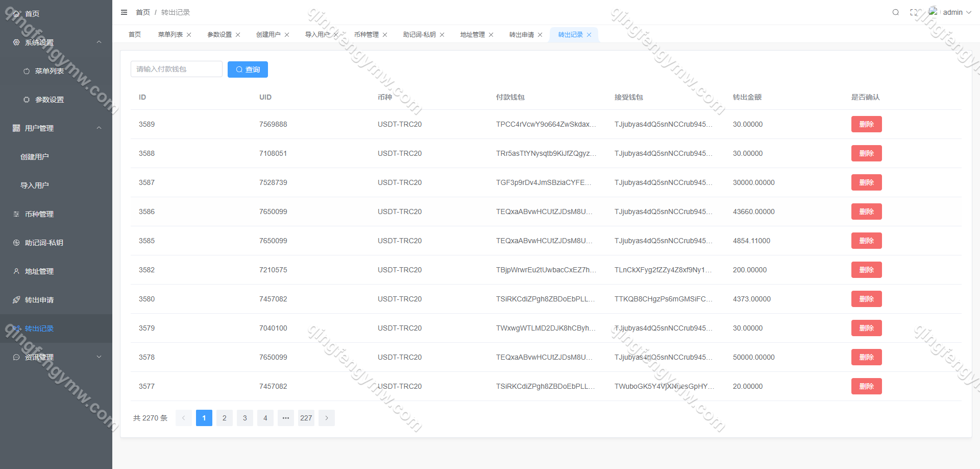Open 创建用户 in the sidebar
Image resolution: width=980 pixels, height=469 pixels.
click(56, 157)
